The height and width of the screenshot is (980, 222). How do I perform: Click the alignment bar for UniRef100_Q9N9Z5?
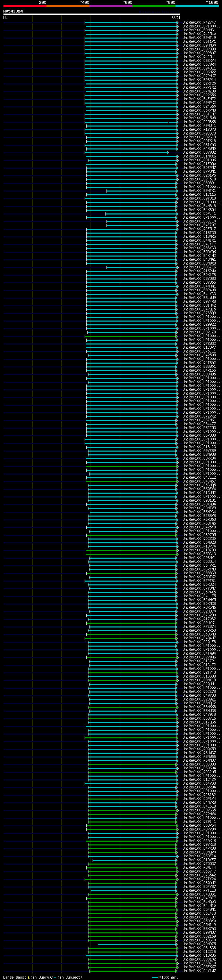pyautogui.click(x=138, y=944)
